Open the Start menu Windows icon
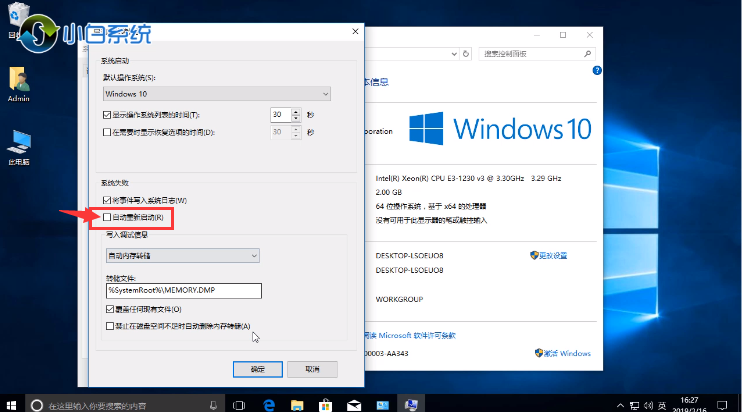This screenshot has height=412, width=743. 11,405
